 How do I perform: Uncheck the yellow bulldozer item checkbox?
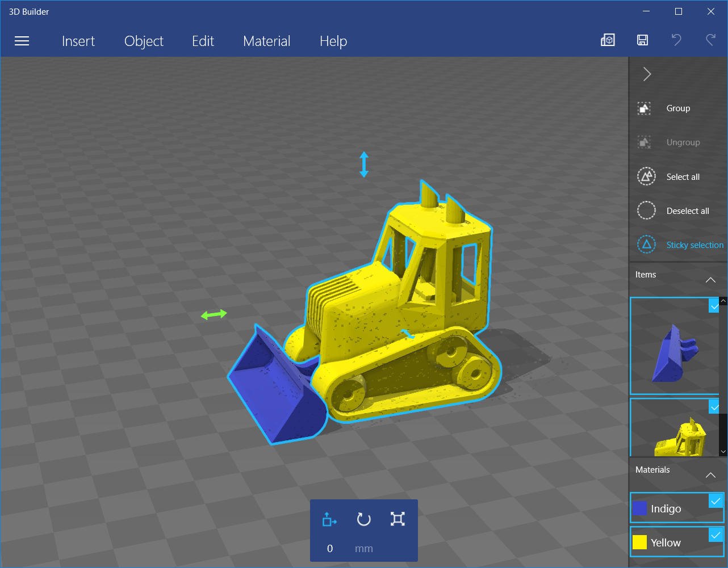(714, 407)
